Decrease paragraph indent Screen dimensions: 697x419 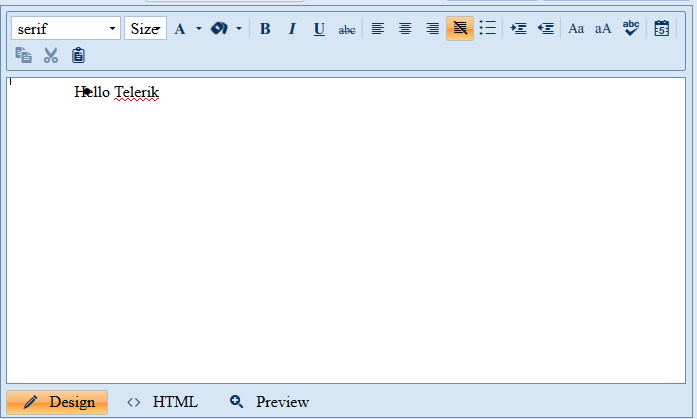[x=545, y=29]
